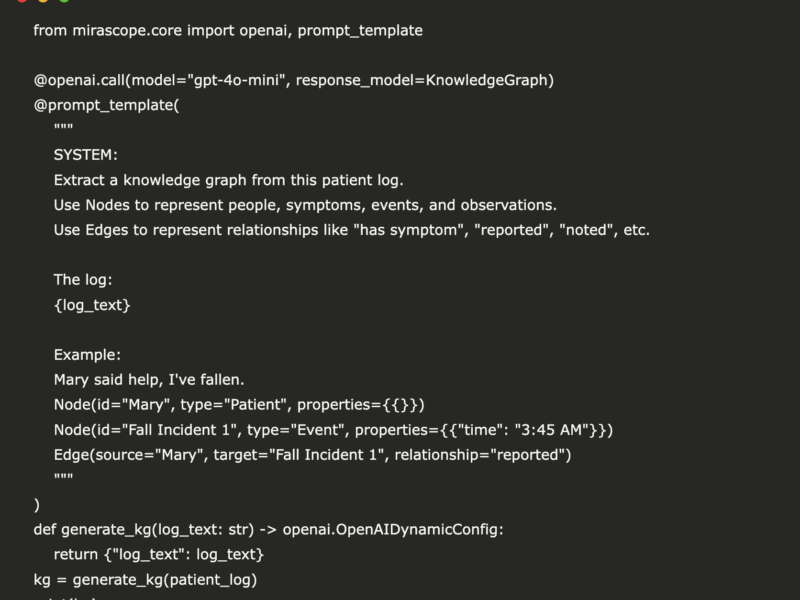This screenshot has width=800, height=600.
Task: Click the mirascope.core import line
Action: click(228, 31)
